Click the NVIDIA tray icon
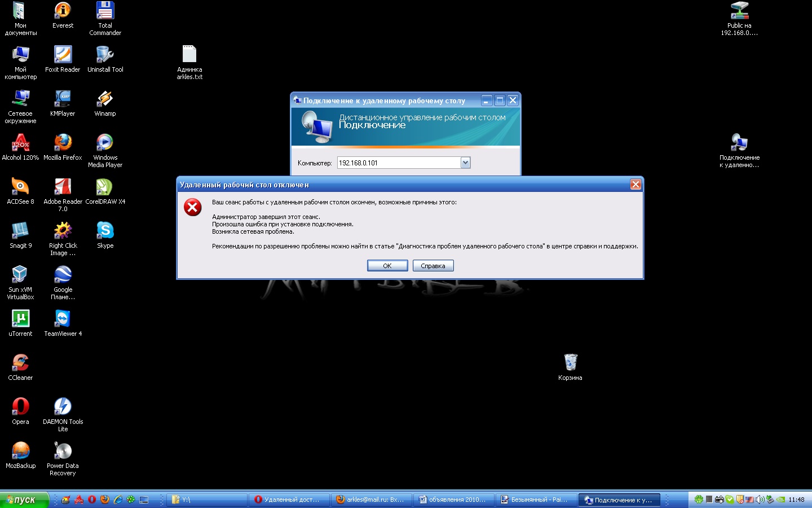812x508 pixels. pos(781,500)
